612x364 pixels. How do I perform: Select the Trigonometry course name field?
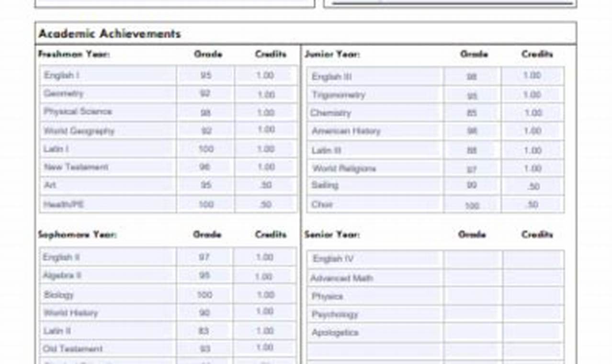374,95
